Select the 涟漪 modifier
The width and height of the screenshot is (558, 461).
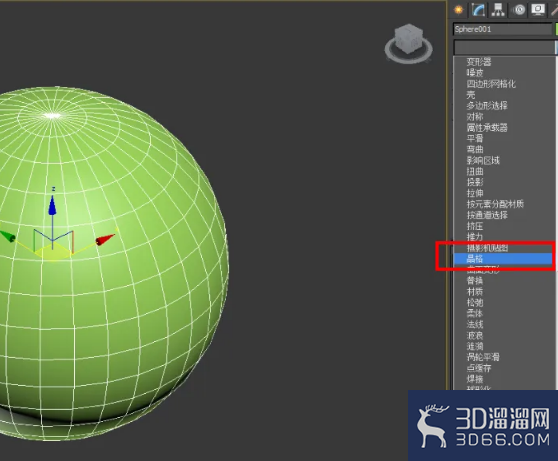(475, 346)
